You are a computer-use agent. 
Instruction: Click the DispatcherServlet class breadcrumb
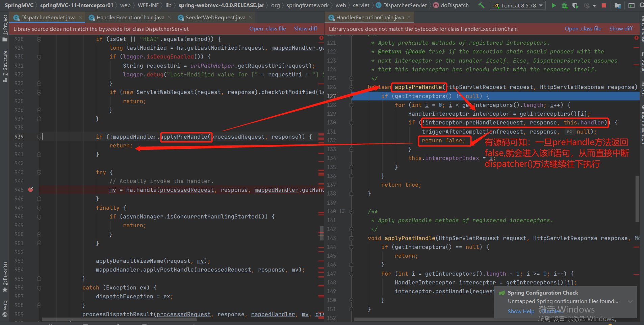[x=402, y=5]
